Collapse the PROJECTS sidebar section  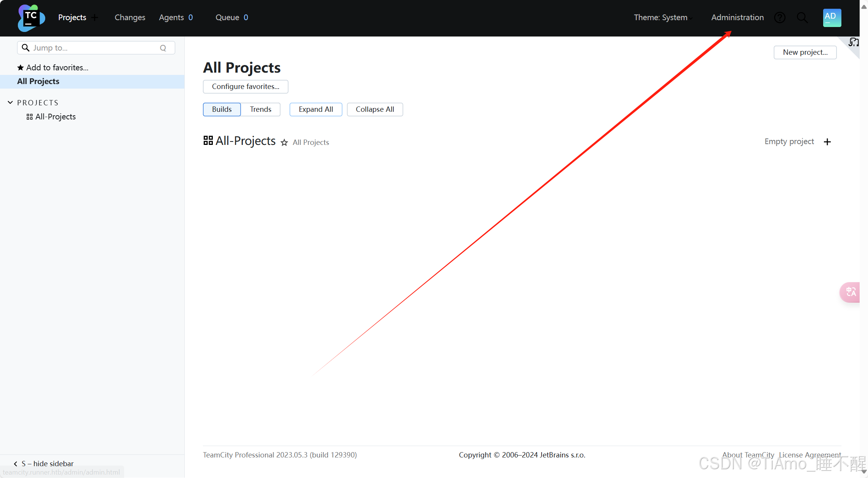[10, 103]
